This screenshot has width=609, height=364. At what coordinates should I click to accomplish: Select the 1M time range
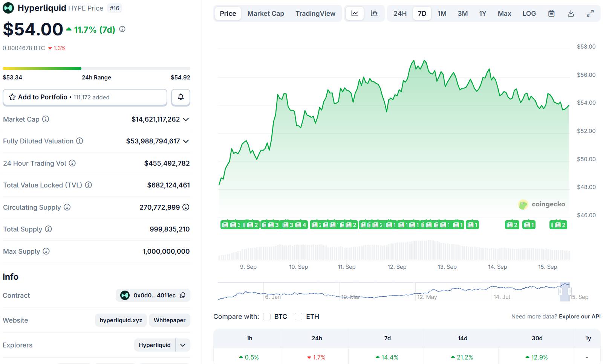pos(442,14)
